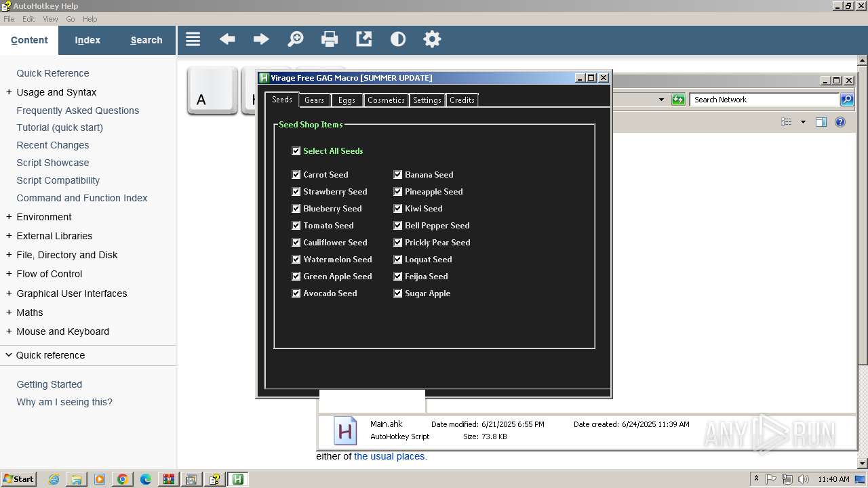
Task: Toggle Banana Seed checkbox
Action: (397, 175)
